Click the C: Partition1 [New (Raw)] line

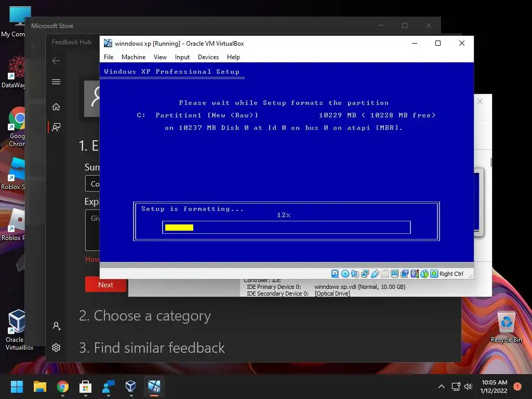(286, 115)
